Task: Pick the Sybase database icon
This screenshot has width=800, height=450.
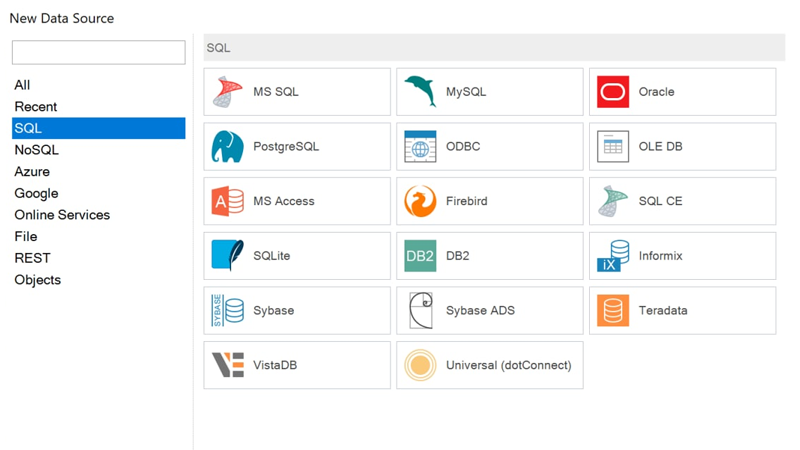Action: 228,310
